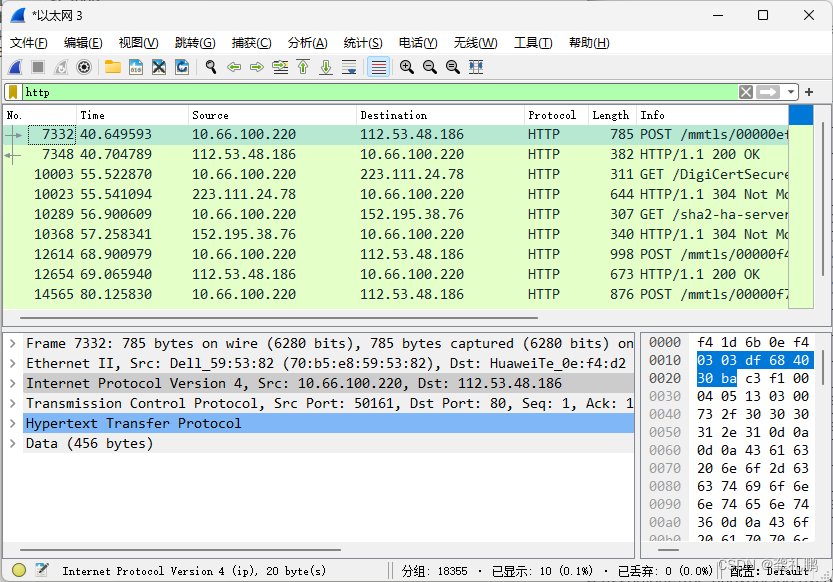The width and height of the screenshot is (833, 582).
Task: Add a filter button with plus
Action: [809, 92]
